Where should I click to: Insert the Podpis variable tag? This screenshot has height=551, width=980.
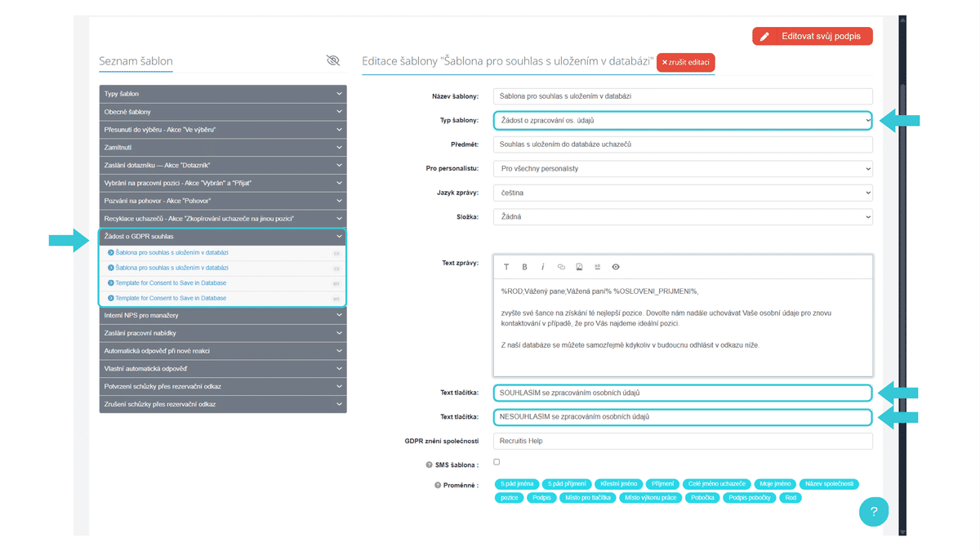(541, 497)
